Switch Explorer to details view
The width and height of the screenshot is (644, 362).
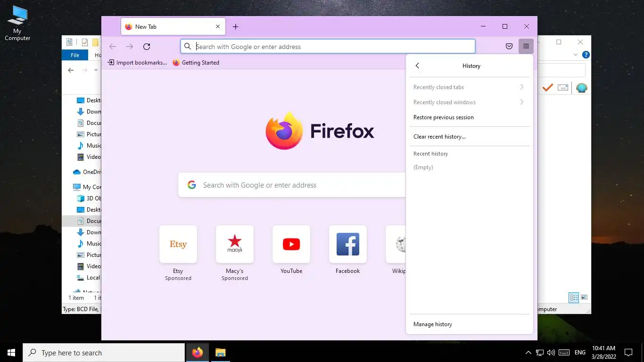574,297
